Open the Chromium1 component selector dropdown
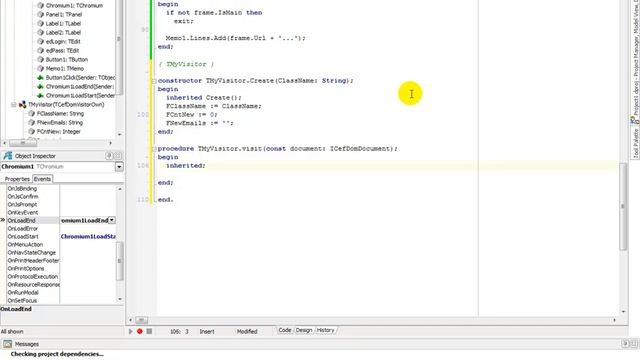 coord(119,167)
